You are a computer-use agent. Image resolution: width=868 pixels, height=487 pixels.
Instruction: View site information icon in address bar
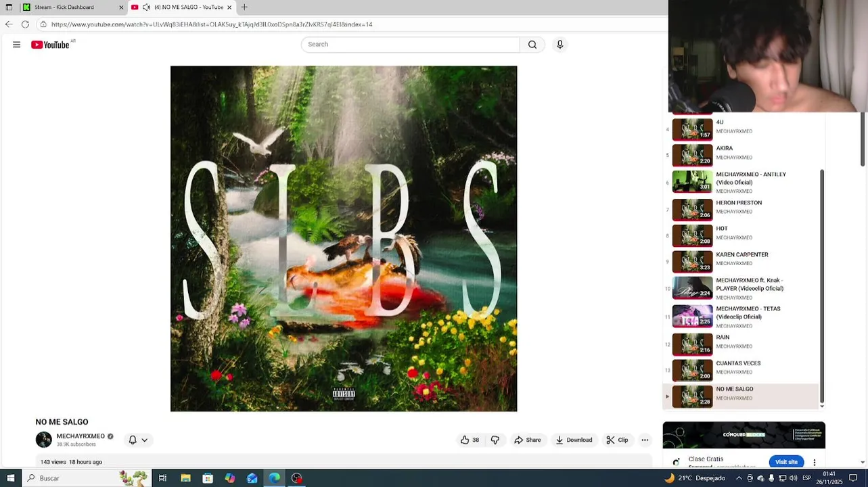tap(43, 24)
